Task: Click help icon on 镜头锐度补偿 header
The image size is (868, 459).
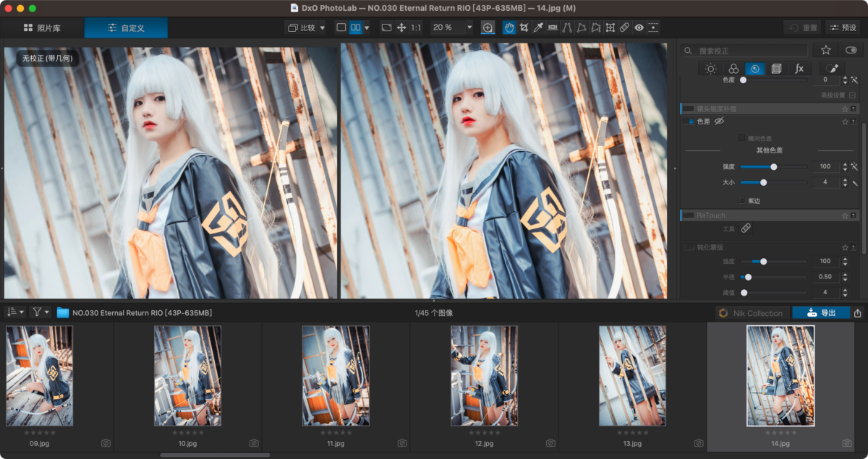Action: pos(854,108)
